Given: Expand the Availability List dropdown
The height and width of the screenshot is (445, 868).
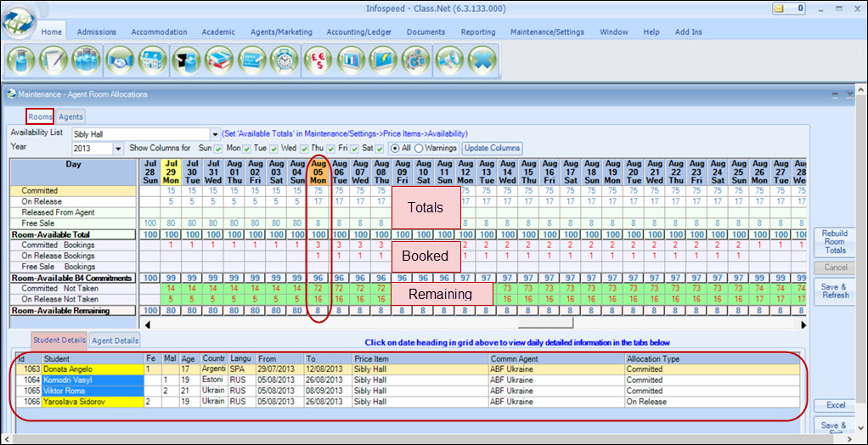Looking at the screenshot, I should click(214, 134).
